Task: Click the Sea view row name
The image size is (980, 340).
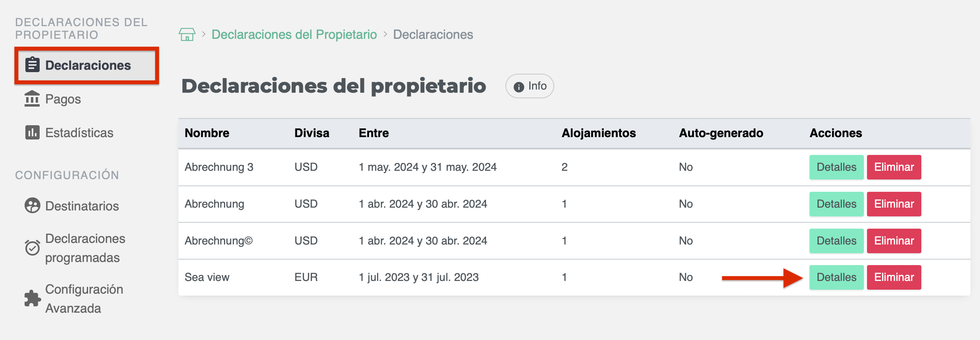Action: click(207, 277)
